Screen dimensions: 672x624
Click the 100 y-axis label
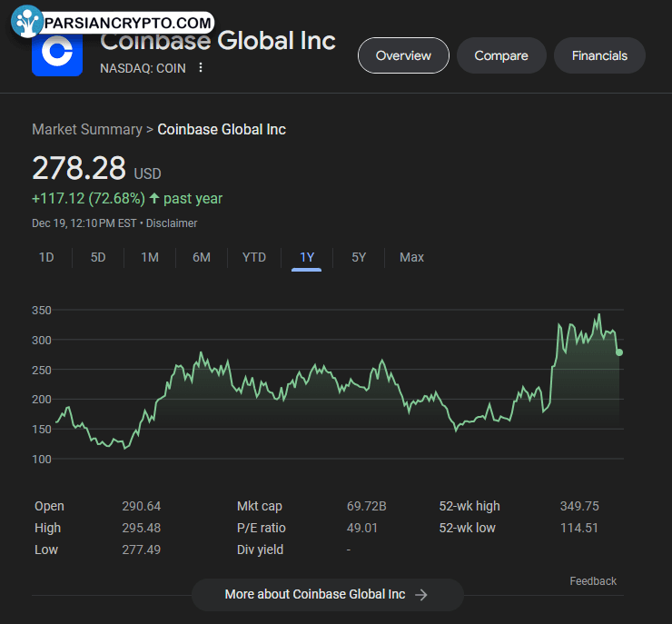(42, 460)
